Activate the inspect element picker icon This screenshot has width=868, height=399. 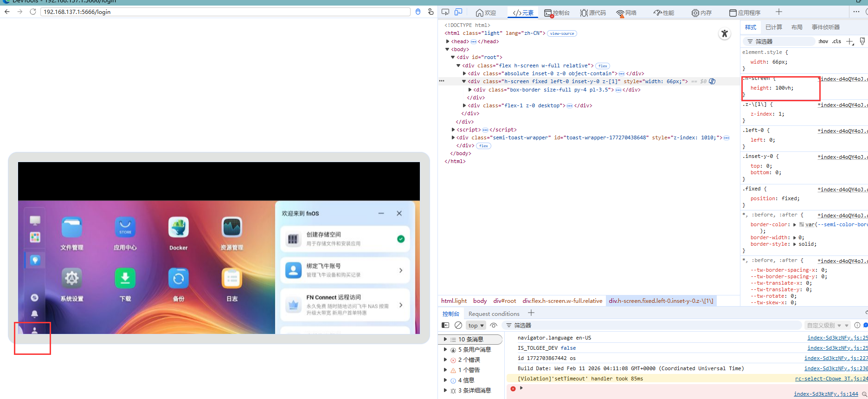445,13
